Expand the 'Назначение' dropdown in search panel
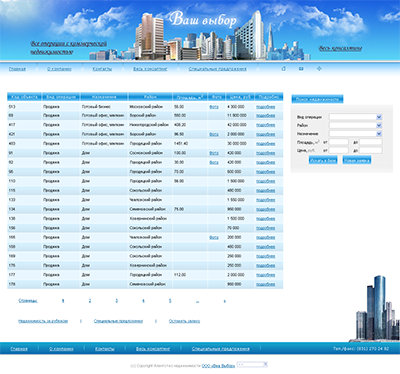 click(356, 134)
